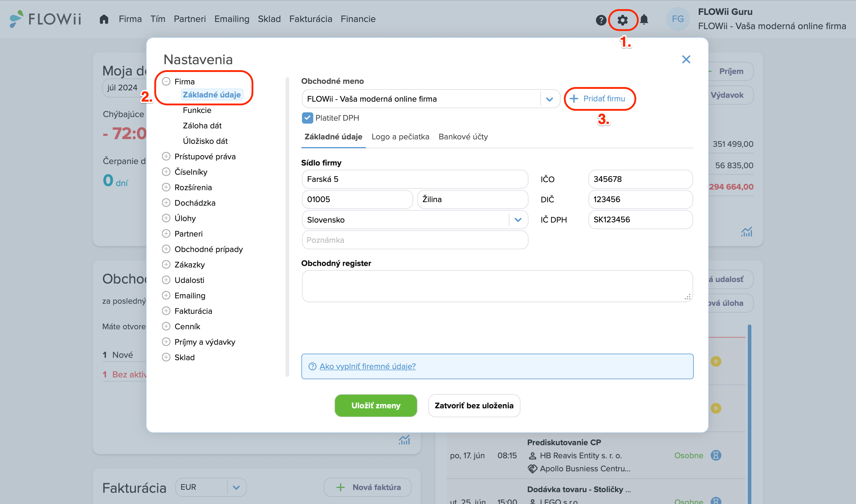The height and width of the screenshot is (504, 856).
Task: Click the postal code field 01005
Action: [357, 199]
